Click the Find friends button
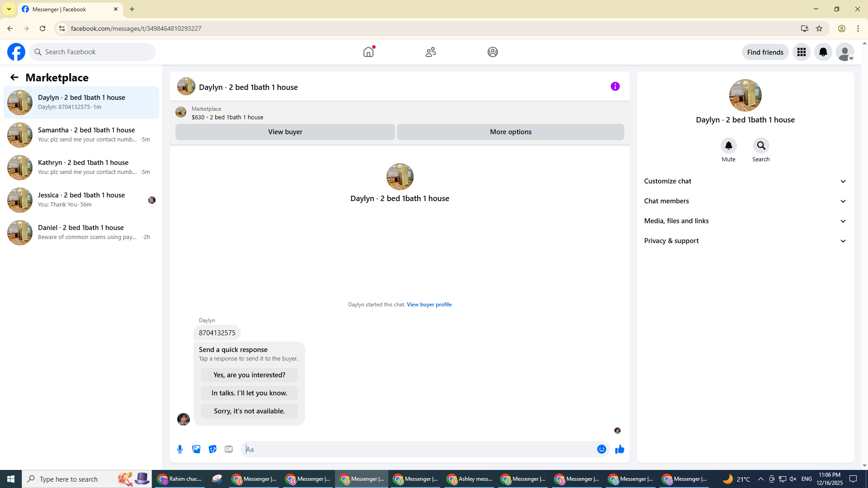Screen dimensions: 868x488 click(765, 52)
